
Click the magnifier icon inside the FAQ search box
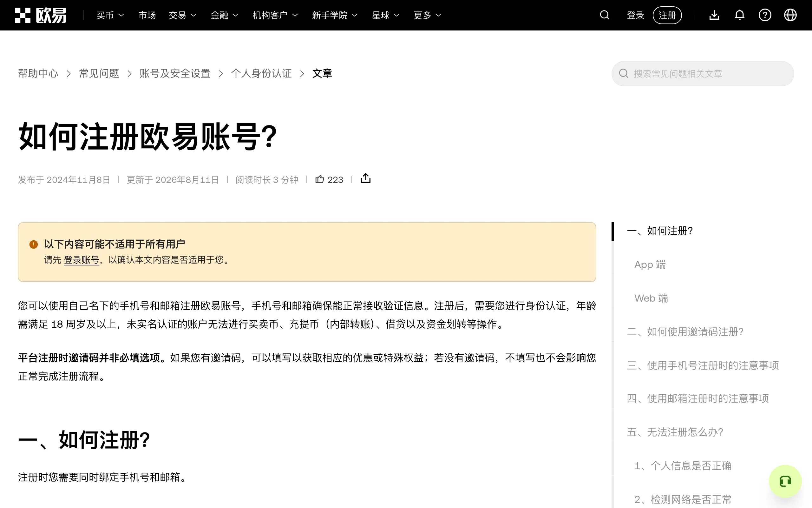pos(623,74)
